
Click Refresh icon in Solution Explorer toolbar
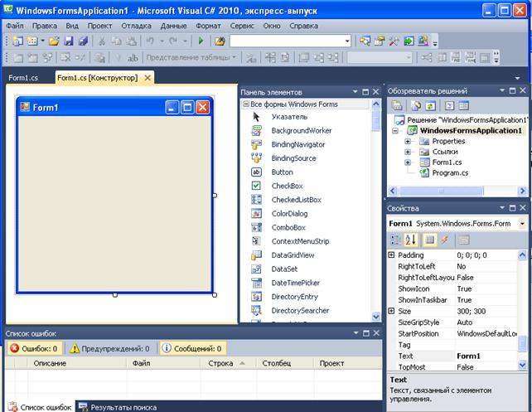coord(431,106)
